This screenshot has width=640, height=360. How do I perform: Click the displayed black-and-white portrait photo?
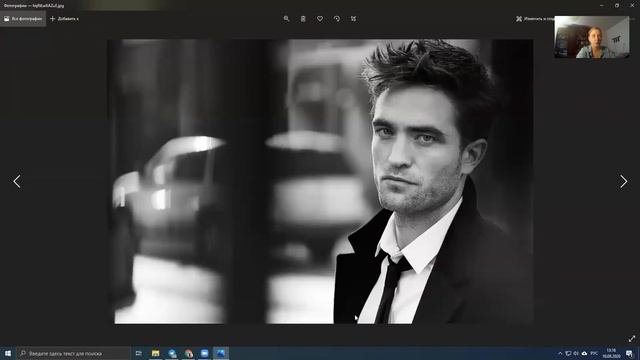pyautogui.click(x=320, y=181)
